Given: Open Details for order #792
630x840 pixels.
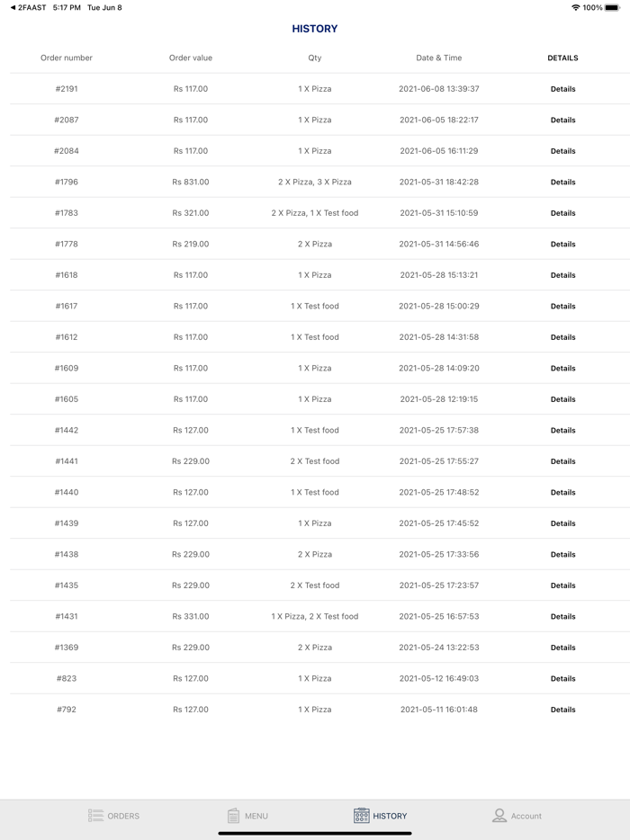Looking at the screenshot, I should 562,710.
